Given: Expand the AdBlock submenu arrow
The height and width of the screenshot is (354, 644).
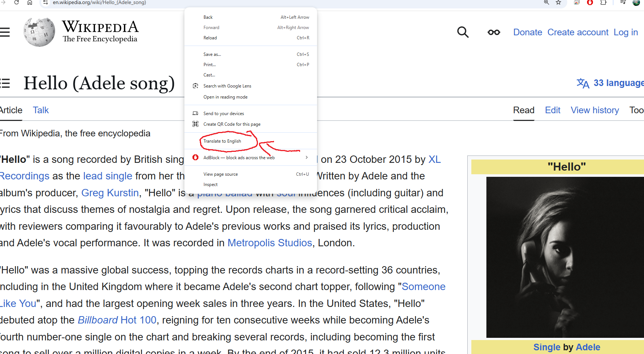Looking at the screenshot, I should click(307, 158).
